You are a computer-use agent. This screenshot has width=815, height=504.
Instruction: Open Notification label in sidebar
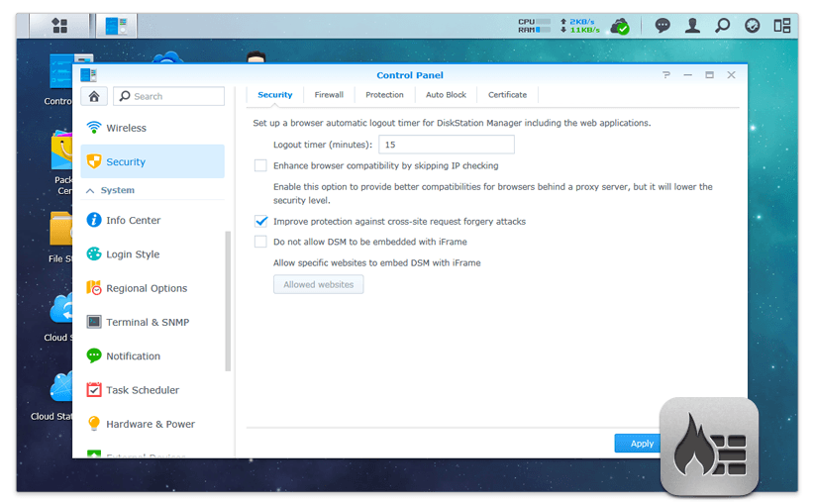click(133, 356)
